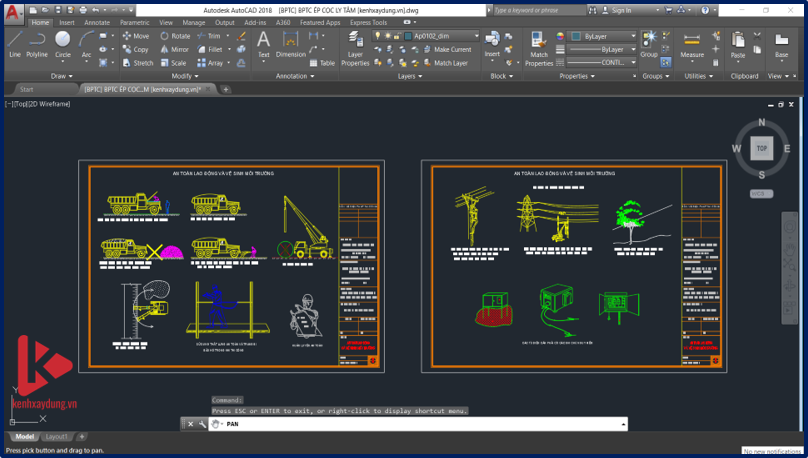Choose the Mirror tool

point(174,49)
